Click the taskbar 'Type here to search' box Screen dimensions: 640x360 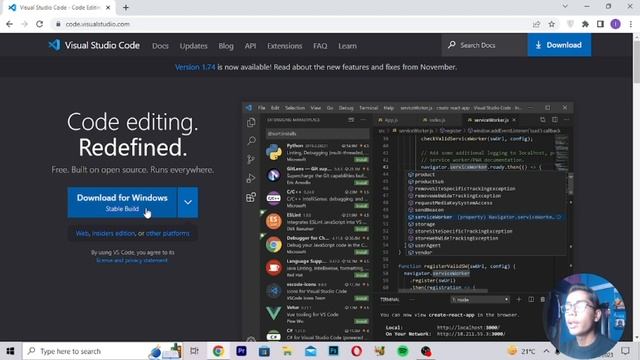coord(102,351)
